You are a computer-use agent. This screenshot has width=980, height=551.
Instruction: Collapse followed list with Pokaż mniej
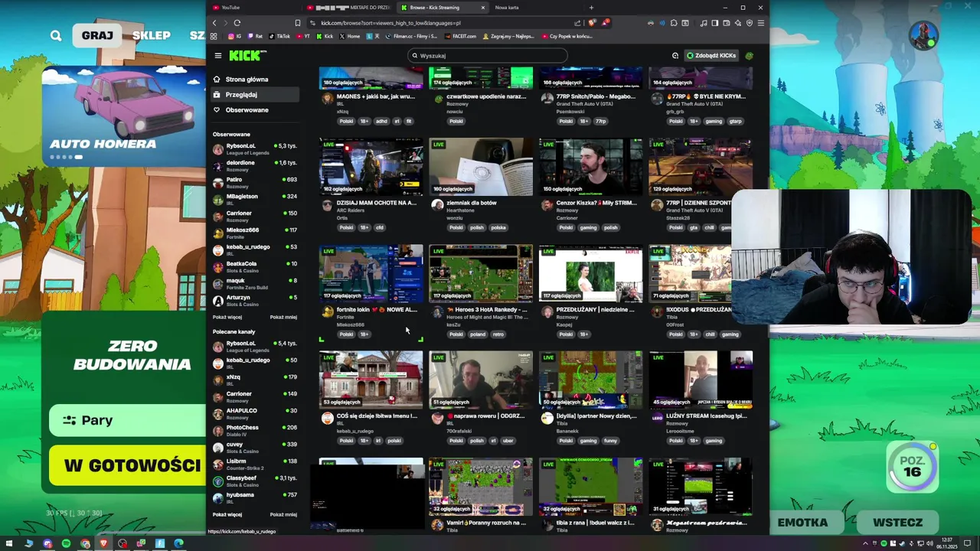pos(283,317)
